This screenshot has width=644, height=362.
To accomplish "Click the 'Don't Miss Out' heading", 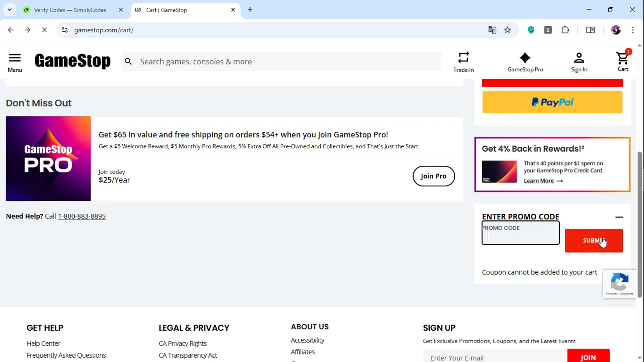I will [x=39, y=103].
